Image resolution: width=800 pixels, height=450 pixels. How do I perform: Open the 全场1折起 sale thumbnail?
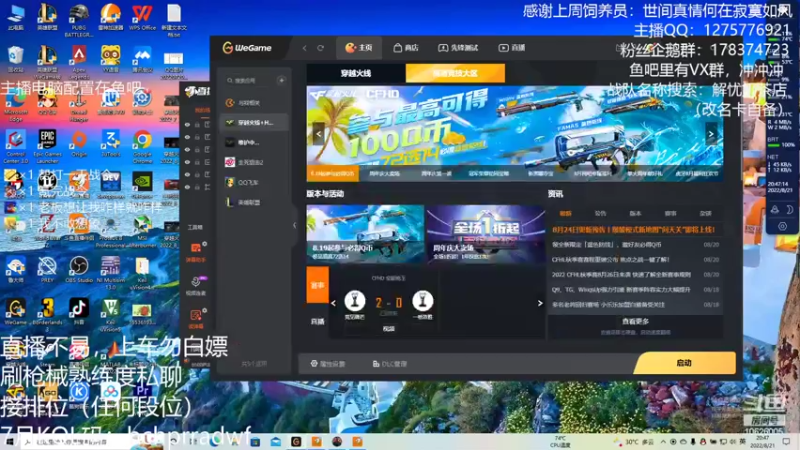[x=486, y=234]
